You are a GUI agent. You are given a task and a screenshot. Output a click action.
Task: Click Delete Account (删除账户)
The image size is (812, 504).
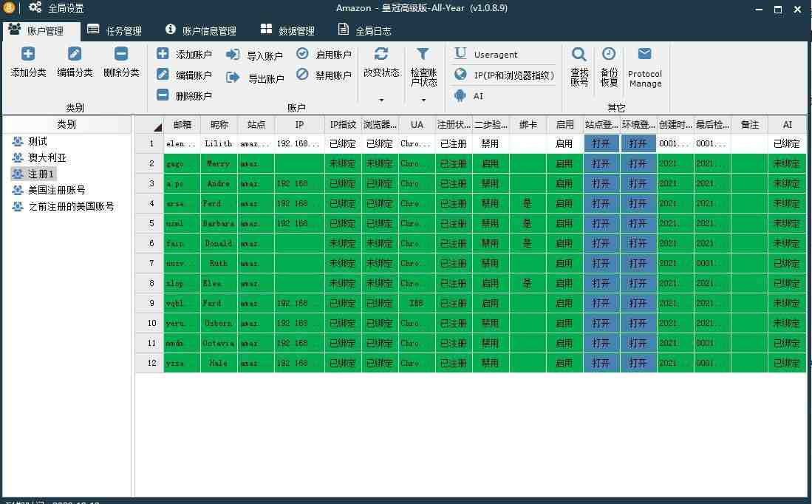tap(185, 96)
